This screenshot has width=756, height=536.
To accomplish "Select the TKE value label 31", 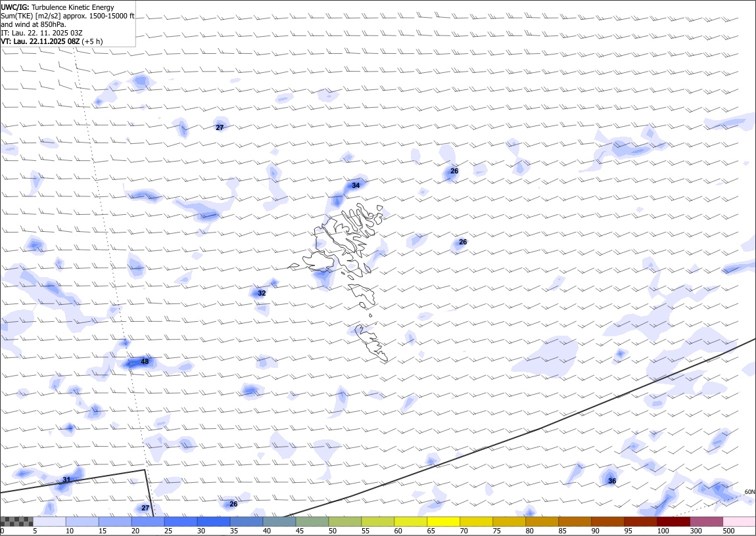I will pos(66,480).
